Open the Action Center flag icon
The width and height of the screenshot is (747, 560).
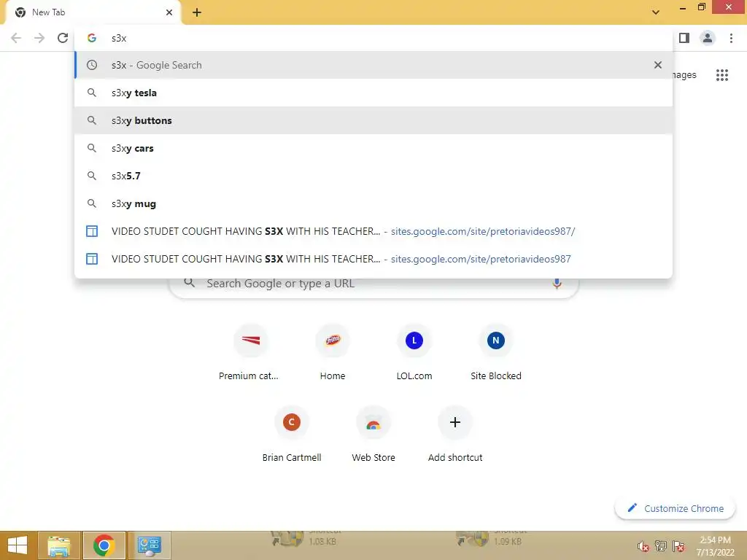point(678,546)
